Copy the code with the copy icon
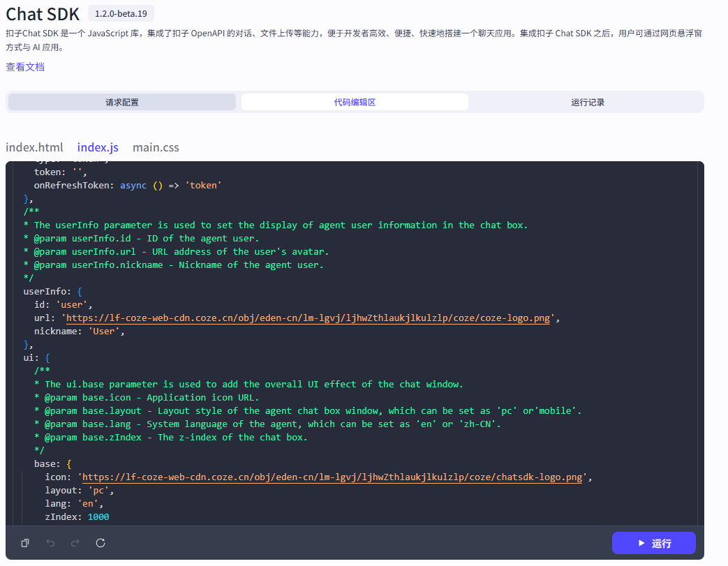Viewport: 728px width, 566px height. coord(25,543)
